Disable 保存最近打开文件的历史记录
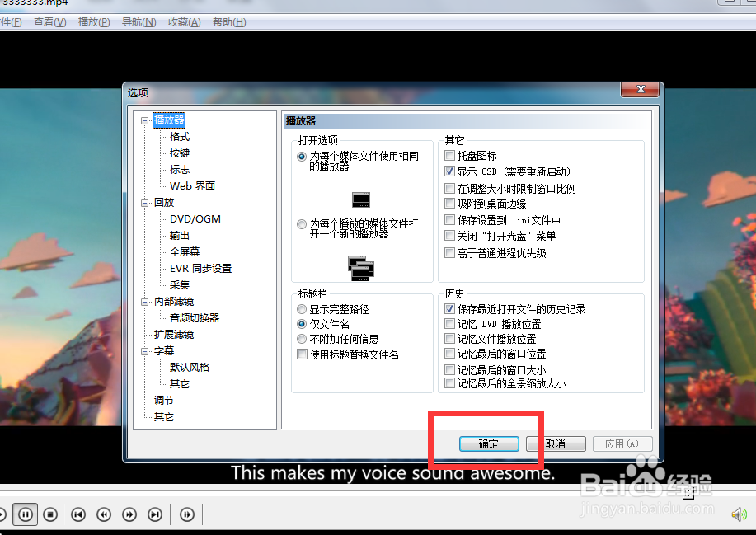This screenshot has width=756, height=535. tap(448, 308)
